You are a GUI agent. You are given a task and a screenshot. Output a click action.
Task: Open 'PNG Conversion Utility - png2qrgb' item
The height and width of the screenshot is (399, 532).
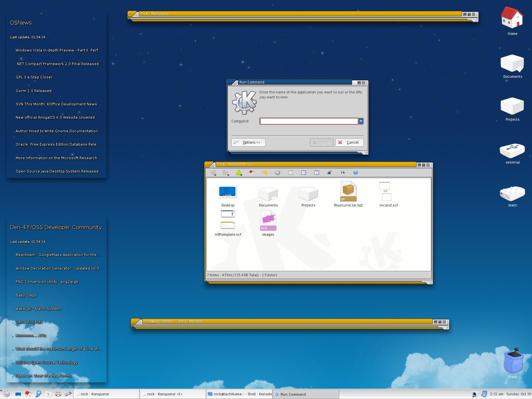47,282
